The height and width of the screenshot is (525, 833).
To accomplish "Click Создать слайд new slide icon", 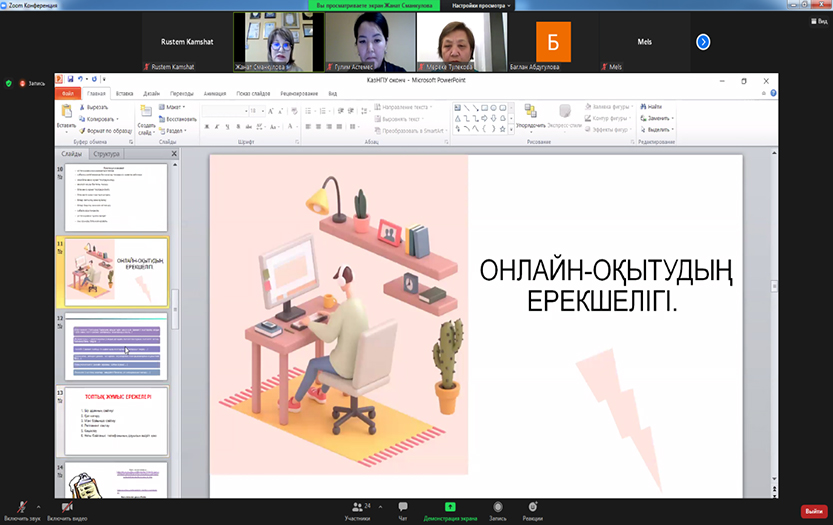I will [146, 113].
